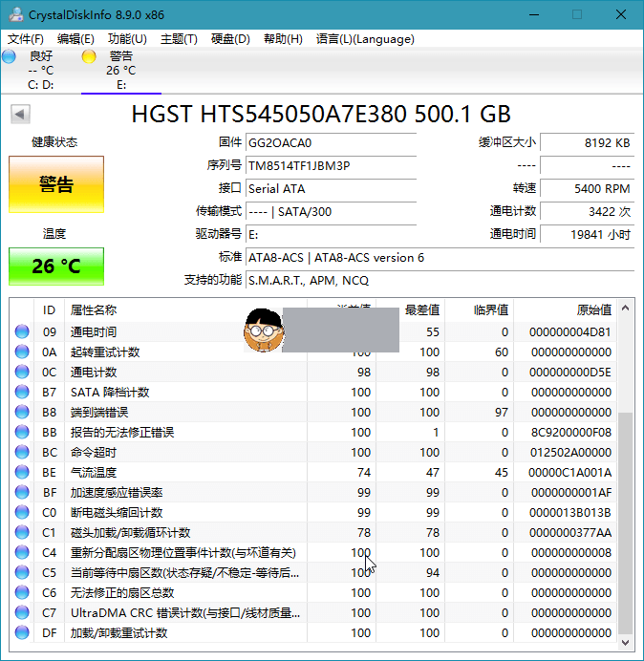The image size is (644, 661).
Task: Click the blue status icon for row C1
Action: coord(22,532)
